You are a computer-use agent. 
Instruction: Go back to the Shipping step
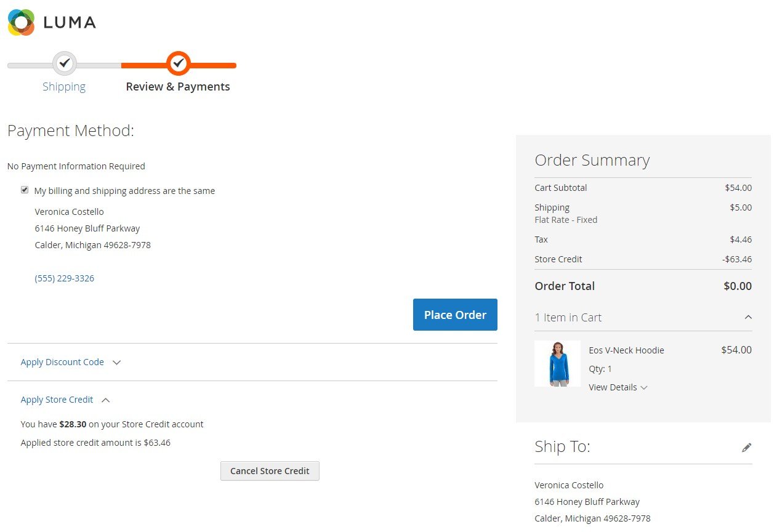tap(64, 87)
